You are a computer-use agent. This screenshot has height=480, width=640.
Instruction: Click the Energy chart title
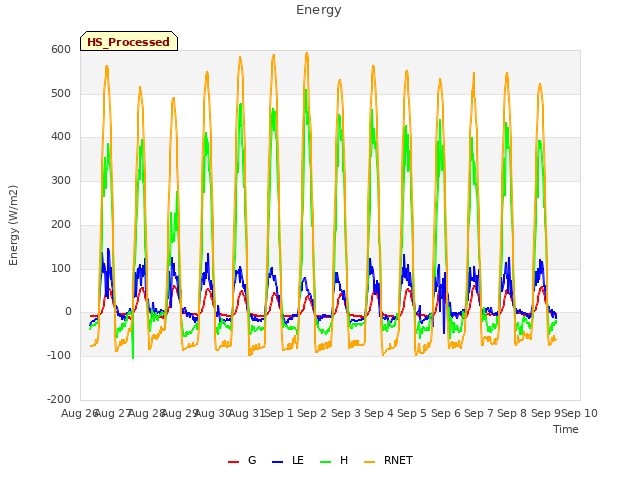click(318, 10)
